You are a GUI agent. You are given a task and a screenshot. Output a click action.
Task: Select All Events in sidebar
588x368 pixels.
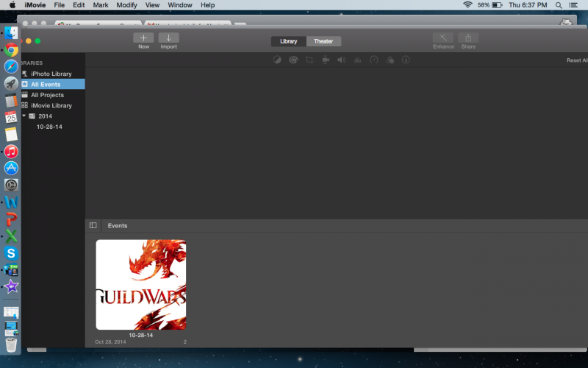[53, 84]
